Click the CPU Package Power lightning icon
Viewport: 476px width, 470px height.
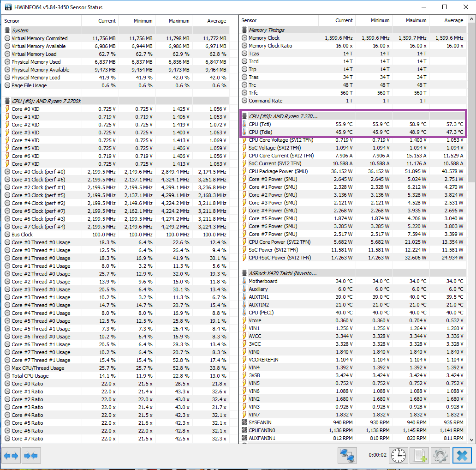[x=244, y=171]
